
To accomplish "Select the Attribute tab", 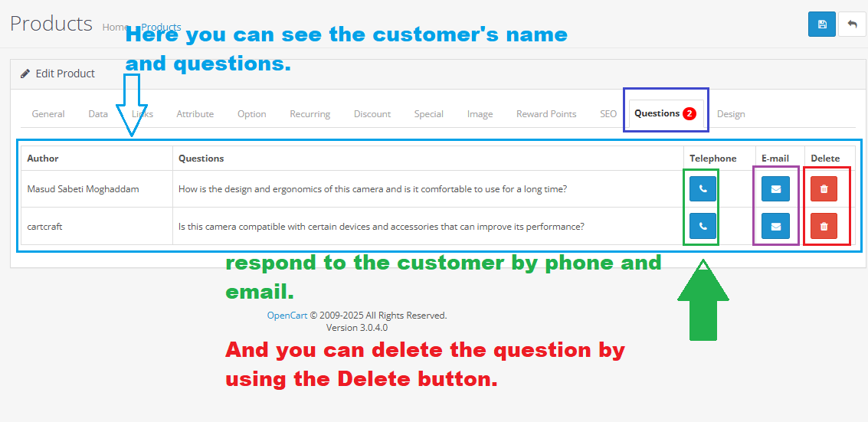I will pyautogui.click(x=195, y=114).
